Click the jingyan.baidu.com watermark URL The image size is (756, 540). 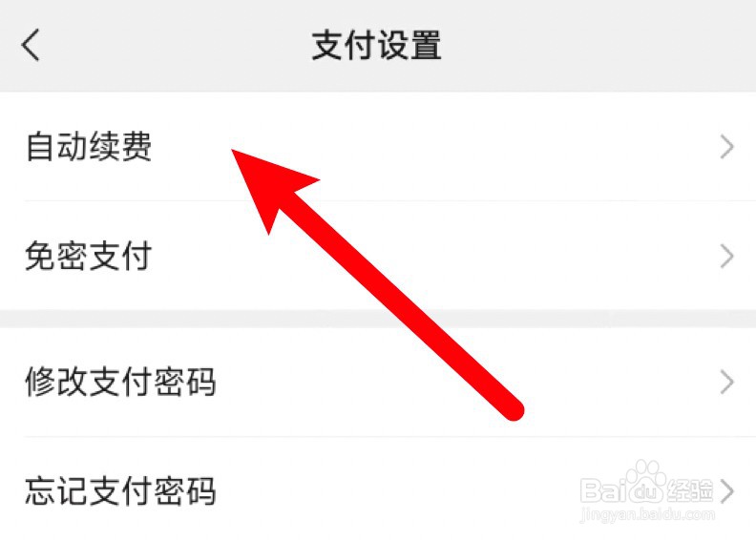(647, 514)
